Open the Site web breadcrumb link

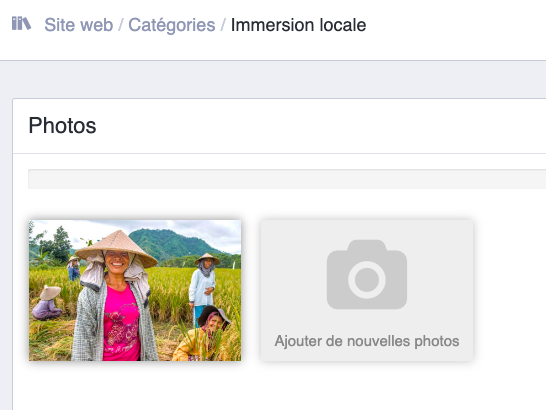pos(79,25)
